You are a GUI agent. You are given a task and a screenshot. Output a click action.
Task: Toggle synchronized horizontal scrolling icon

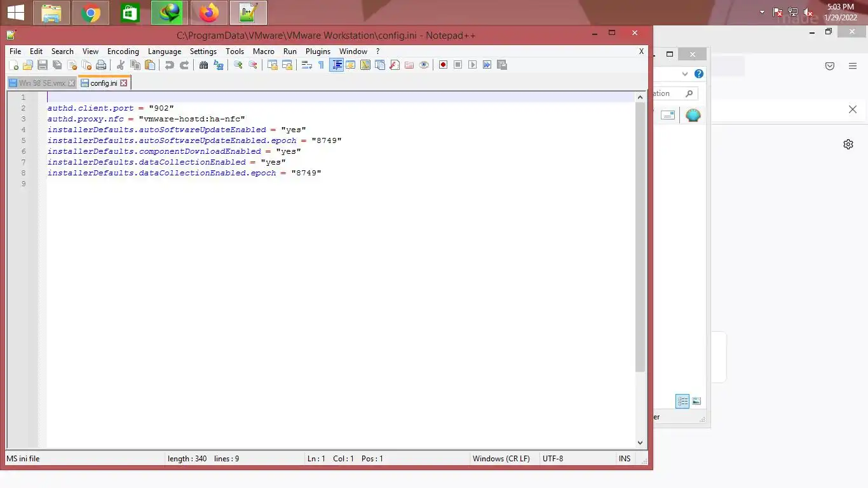pos(287,65)
